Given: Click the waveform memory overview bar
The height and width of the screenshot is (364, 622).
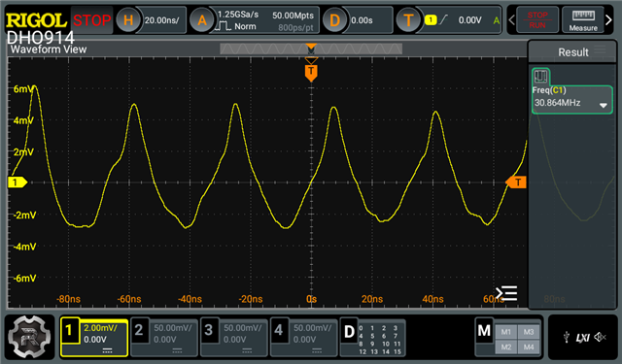Looking at the screenshot, I should 311,49.
